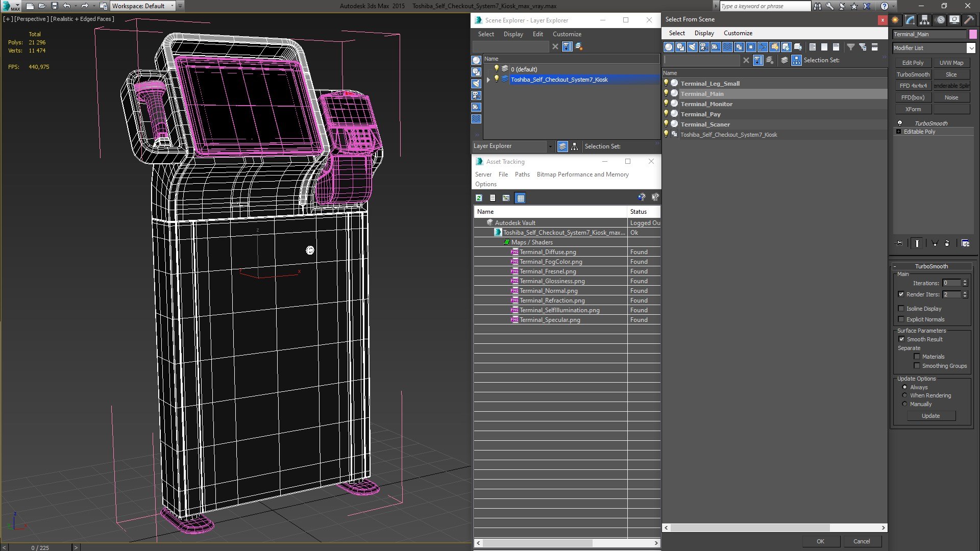Screen dimensions: 980x551
Task: Click Terminal_Diffuse.png in Asset Tracking
Action: pyautogui.click(x=548, y=252)
